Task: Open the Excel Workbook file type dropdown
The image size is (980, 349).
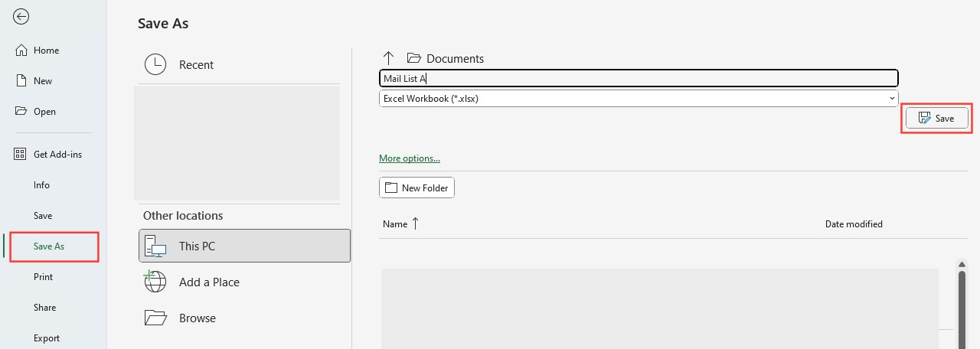Action: (x=639, y=99)
